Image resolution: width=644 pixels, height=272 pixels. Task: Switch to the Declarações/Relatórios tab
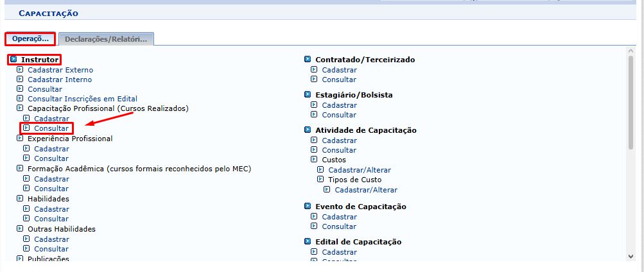(x=106, y=39)
